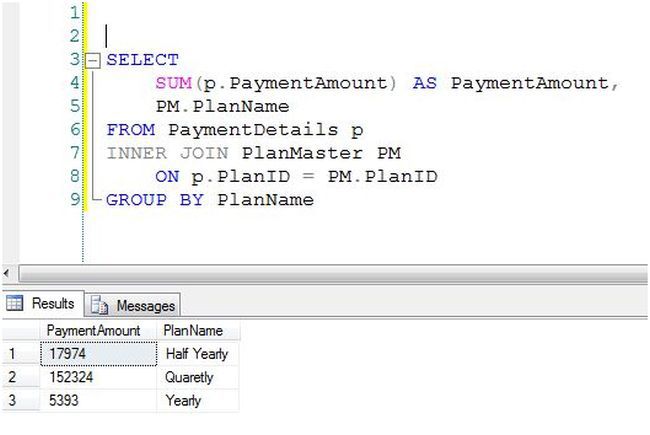Click the Messages tab page icon
The height and width of the screenshot is (435, 650).
[x=99, y=305]
